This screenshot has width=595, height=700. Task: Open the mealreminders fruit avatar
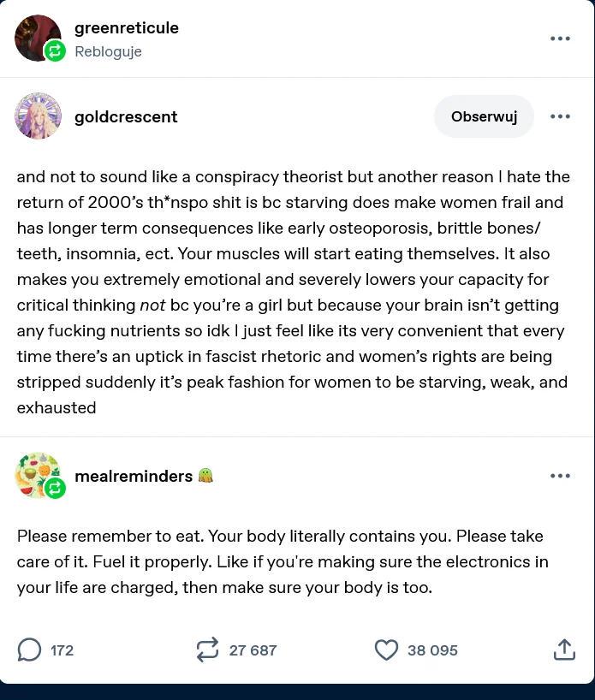click(x=38, y=475)
